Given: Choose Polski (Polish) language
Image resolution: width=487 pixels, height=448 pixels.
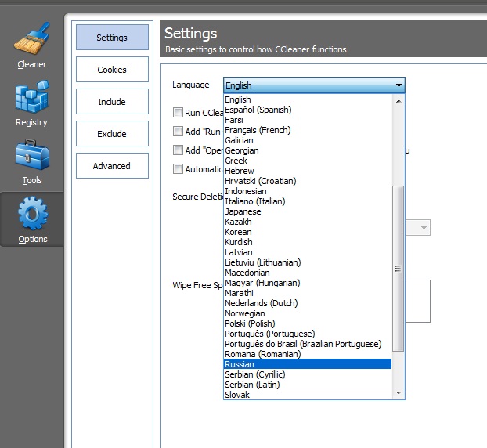Looking at the screenshot, I should [308, 323].
